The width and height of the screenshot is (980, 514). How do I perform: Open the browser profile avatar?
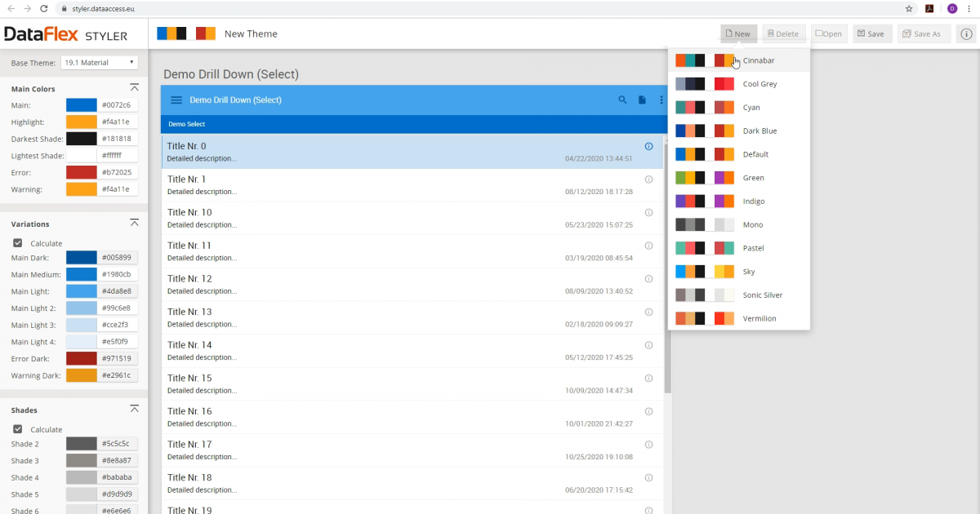952,8
